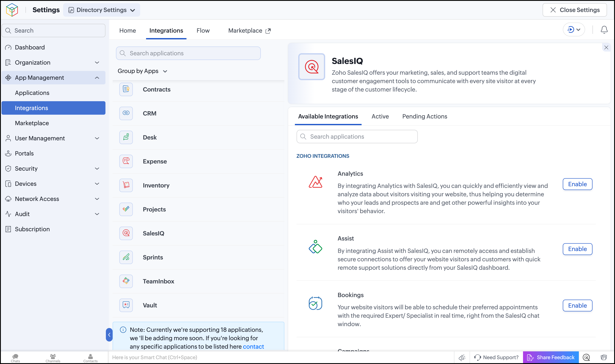Open Channels in the bottom bar
The image size is (615, 364).
53,358
